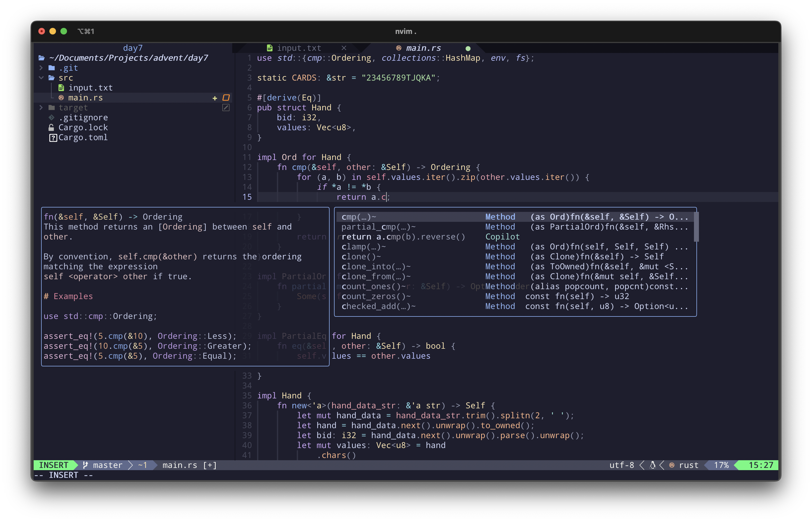
Task: Collapse the src folder
Action: click(41, 78)
